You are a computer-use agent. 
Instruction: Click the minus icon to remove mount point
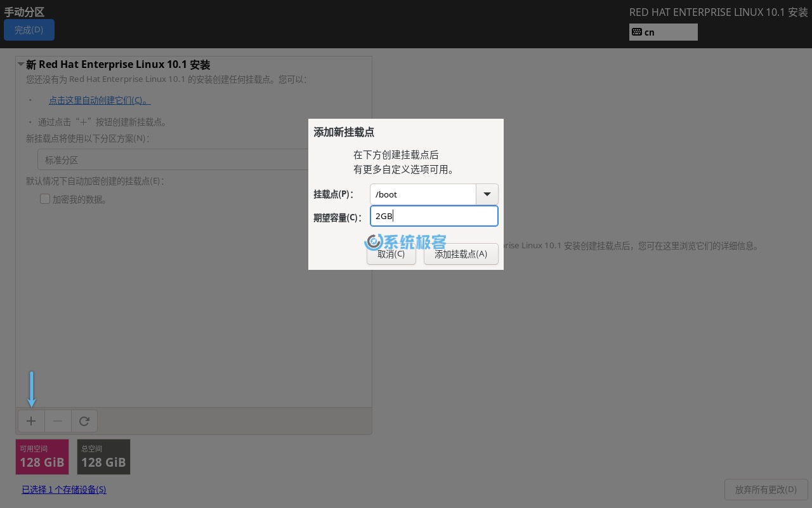point(58,421)
